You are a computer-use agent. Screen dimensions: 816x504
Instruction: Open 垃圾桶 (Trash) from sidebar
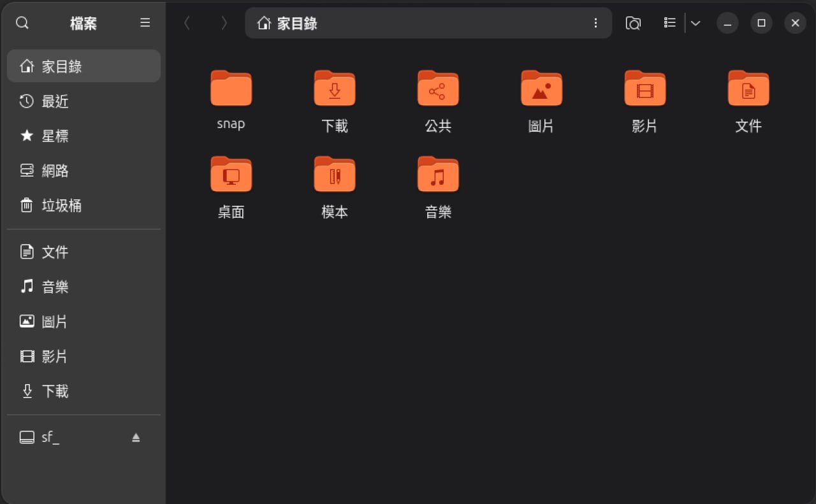pos(61,205)
